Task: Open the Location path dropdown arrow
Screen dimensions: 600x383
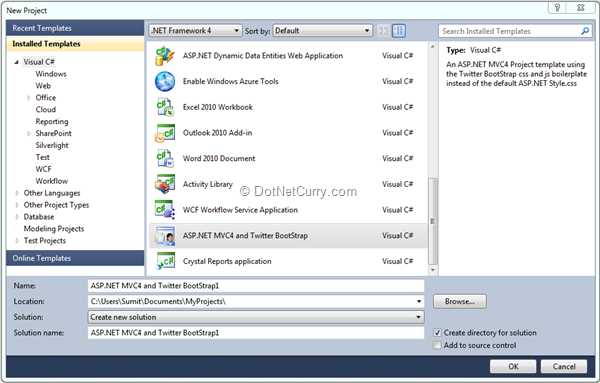Action: (419, 302)
